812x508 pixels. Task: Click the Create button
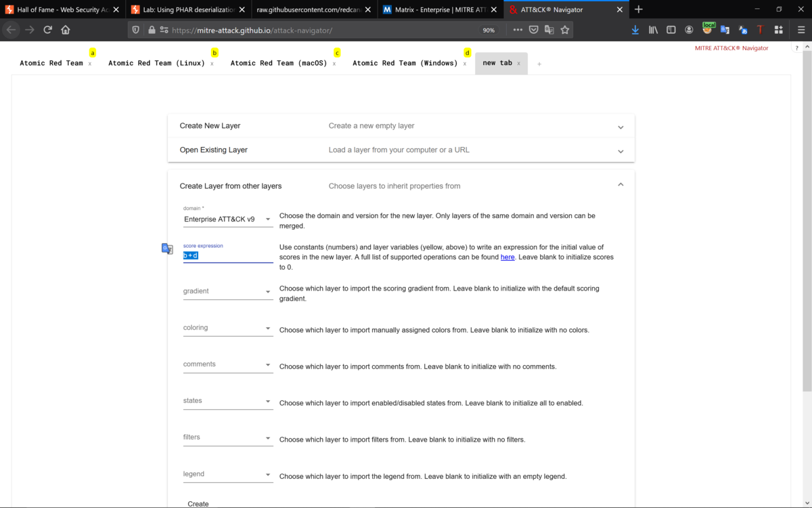(x=198, y=504)
